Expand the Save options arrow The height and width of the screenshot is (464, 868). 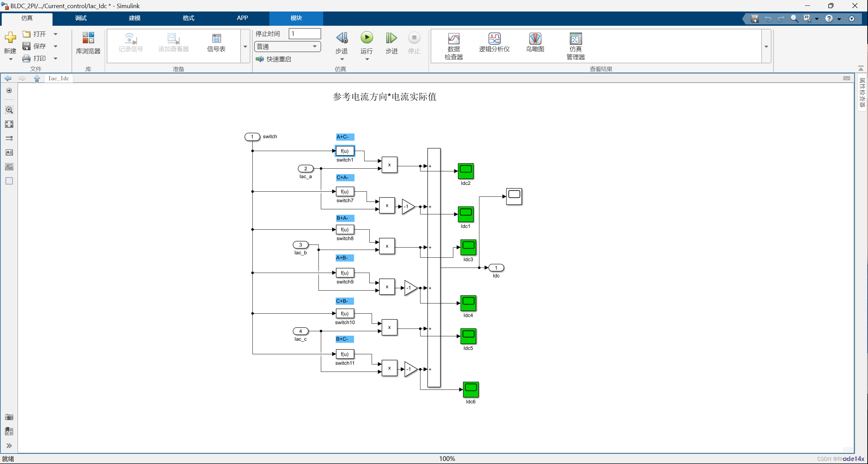[56, 46]
